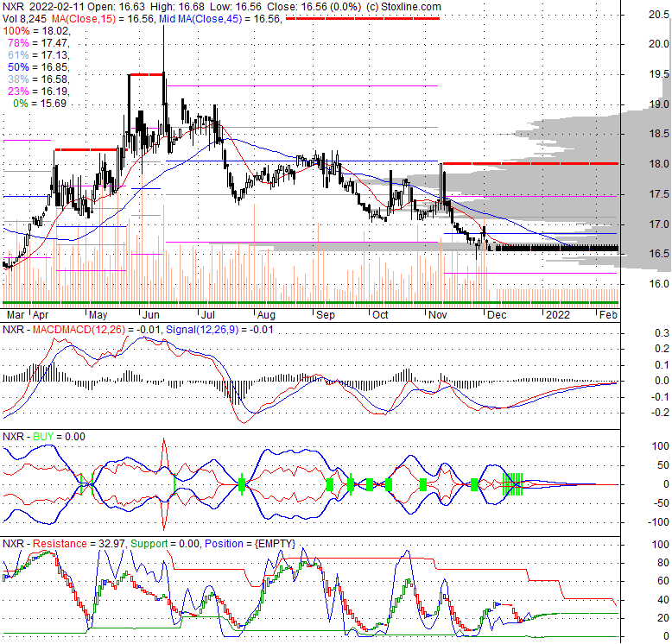The height and width of the screenshot is (644, 672).
Task: Click the 61% = 17.13 Fibonacci level
Action: [39, 55]
